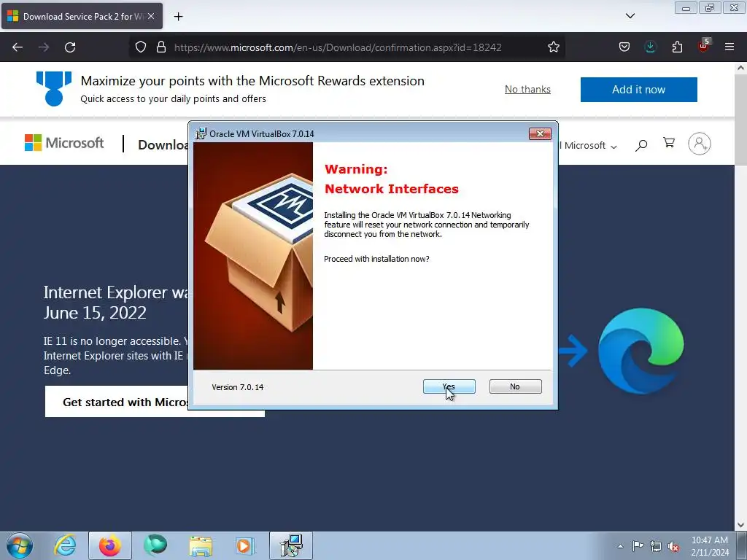The height and width of the screenshot is (560, 747).
Task: Expand the All Microsoft dropdown
Action: 589,146
